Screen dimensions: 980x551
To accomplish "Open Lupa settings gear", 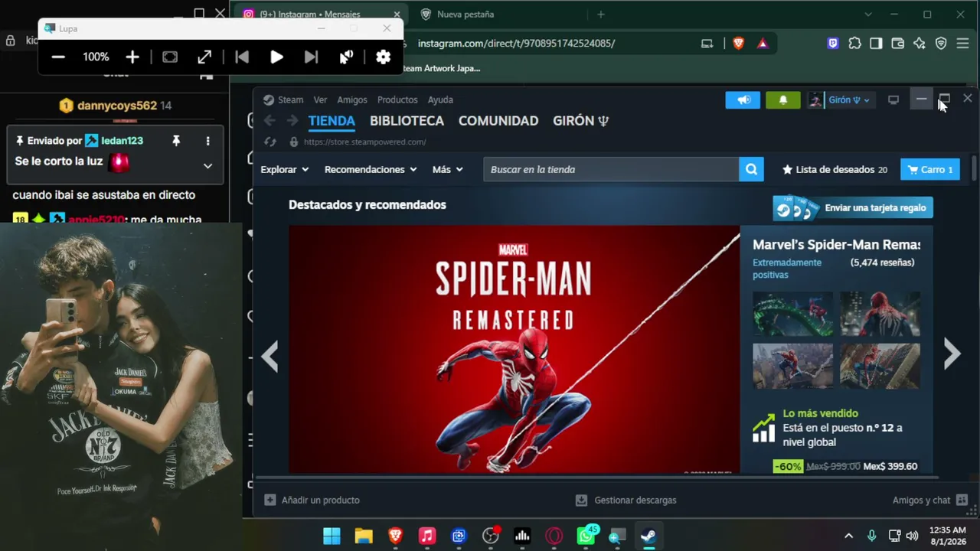I will click(x=384, y=57).
